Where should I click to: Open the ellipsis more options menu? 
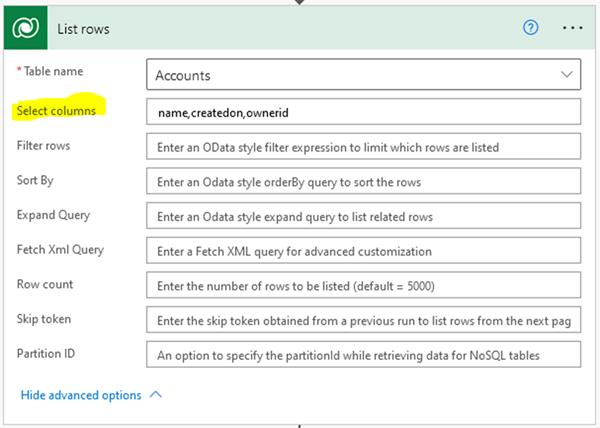pyautogui.click(x=571, y=28)
